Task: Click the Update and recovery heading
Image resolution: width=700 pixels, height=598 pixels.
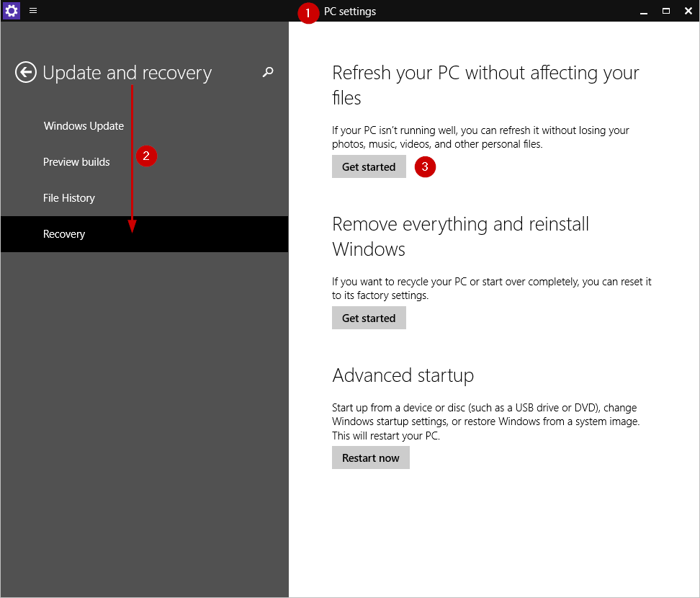Action: (x=127, y=73)
